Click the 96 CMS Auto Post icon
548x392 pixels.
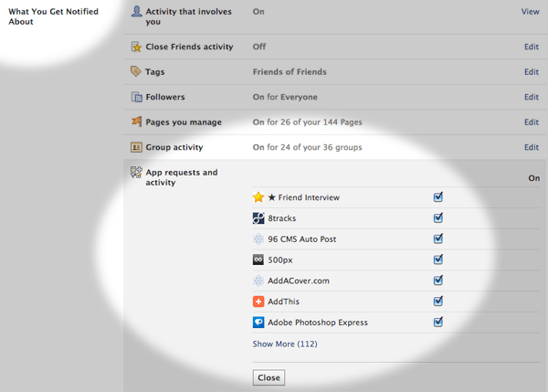258,239
